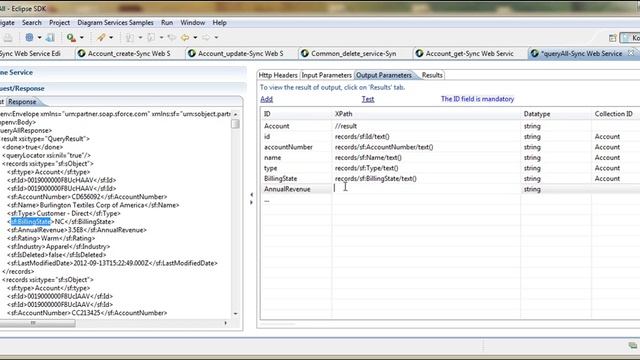Viewport: 640px width, 360px height.
Task: Click the //result XPath cell
Action: pos(426,126)
